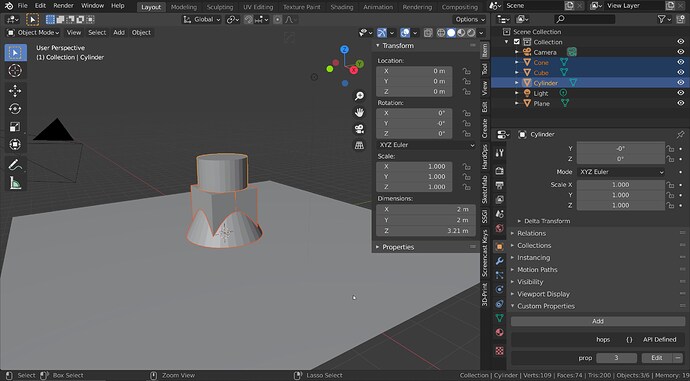Open Modifiers properties wrench icon
Viewport: 690px width, 381px height.
[499, 261]
